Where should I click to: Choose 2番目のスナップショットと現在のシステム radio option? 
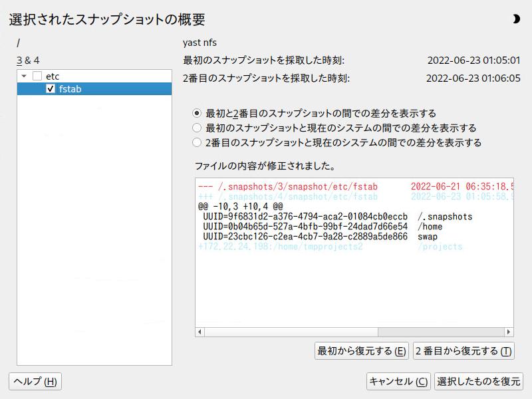point(196,142)
